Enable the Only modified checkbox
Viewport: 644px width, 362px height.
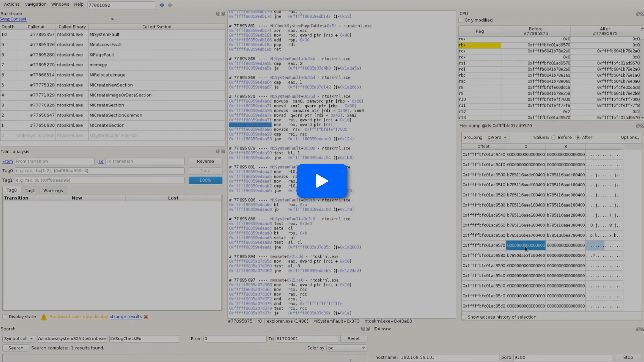click(x=461, y=20)
